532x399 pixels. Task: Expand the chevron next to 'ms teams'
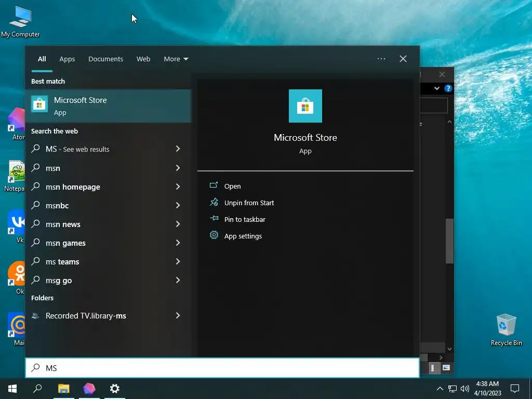[178, 261]
